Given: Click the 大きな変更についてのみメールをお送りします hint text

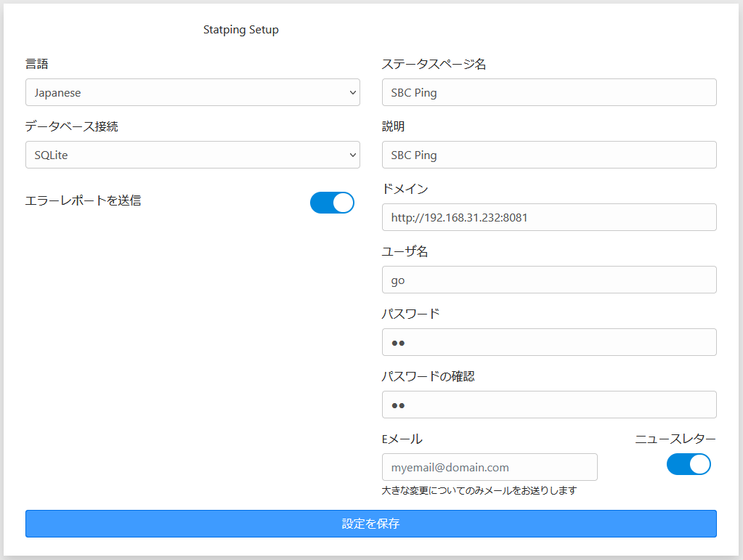Looking at the screenshot, I should pyautogui.click(x=479, y=490).
